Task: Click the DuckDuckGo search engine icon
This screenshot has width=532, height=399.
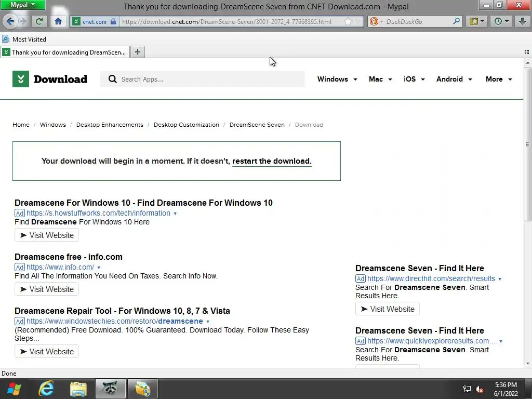Action: (x=374, y=22)
